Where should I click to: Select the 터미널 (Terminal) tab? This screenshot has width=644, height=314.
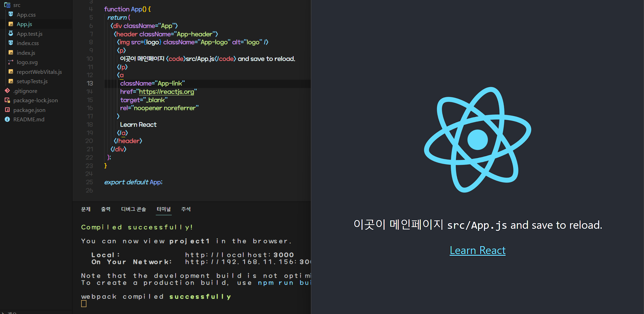click(164, 209)
